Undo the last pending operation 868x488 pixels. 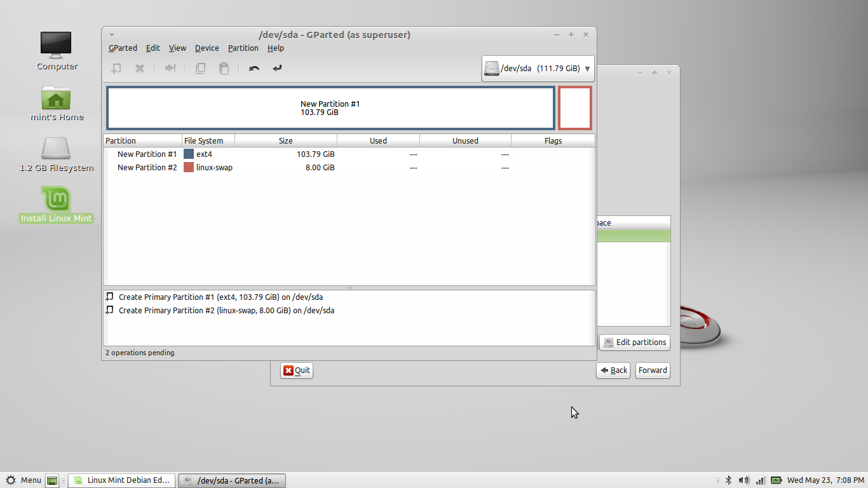254,69
